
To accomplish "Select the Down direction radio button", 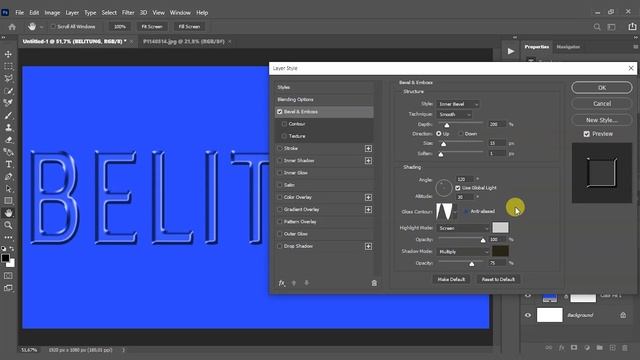I will click(x=460, y=134).
